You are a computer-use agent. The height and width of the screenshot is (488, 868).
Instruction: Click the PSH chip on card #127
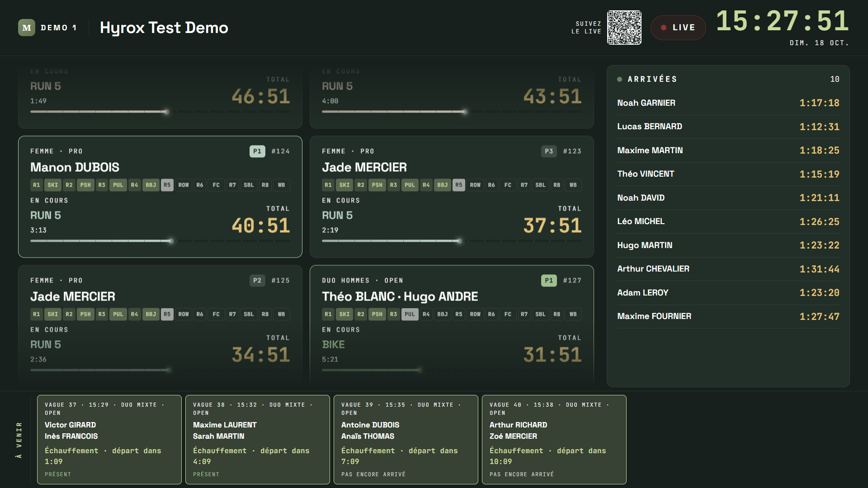click(377, 314)
